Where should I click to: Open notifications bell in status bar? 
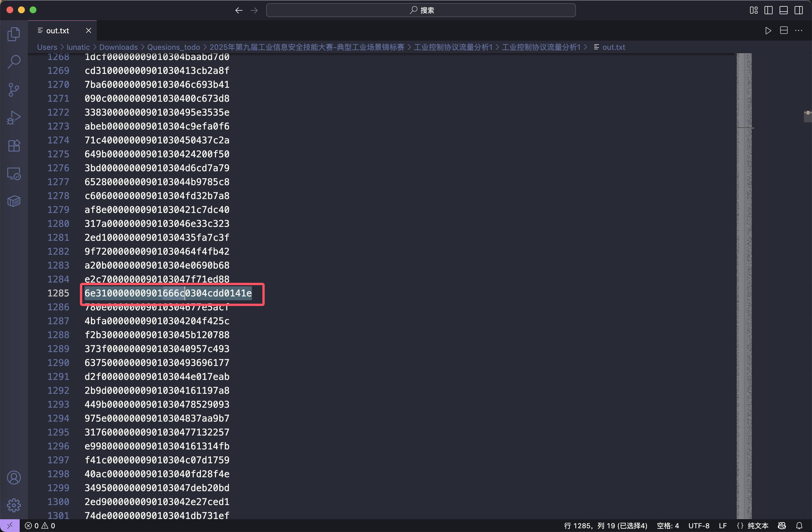(x=799, y=526)
